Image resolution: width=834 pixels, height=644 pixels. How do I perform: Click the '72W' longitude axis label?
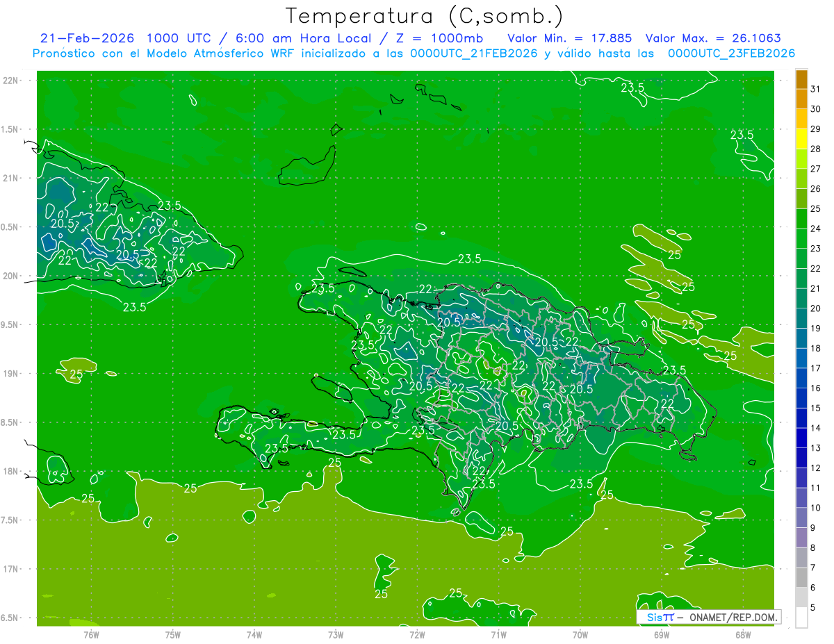(x=417, y=634)
